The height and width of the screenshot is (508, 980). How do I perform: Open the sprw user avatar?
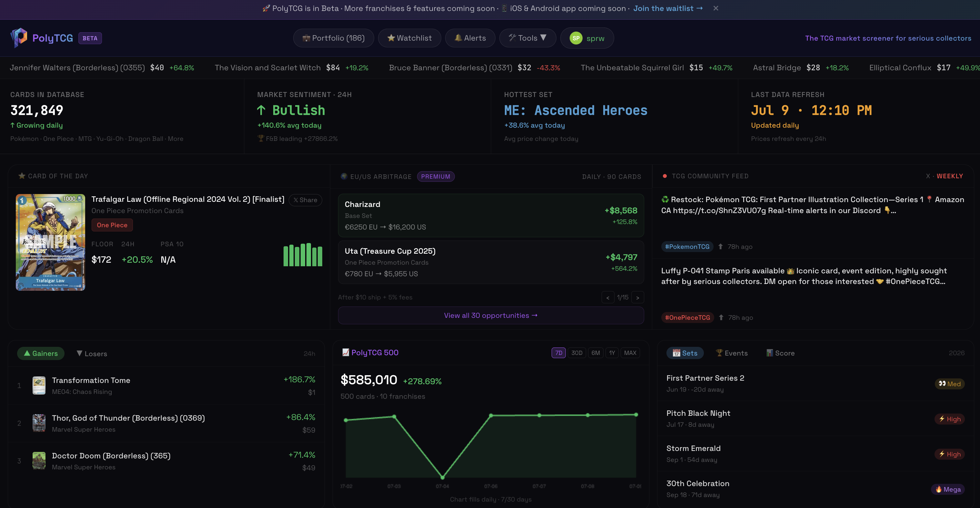(576, 38)
